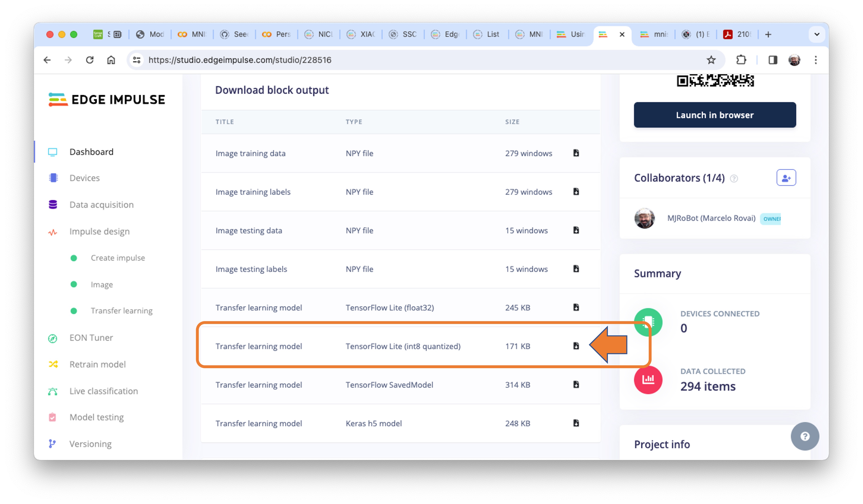863x504 pixels.
Task: Open Model testing page
Action: point(97,417)
